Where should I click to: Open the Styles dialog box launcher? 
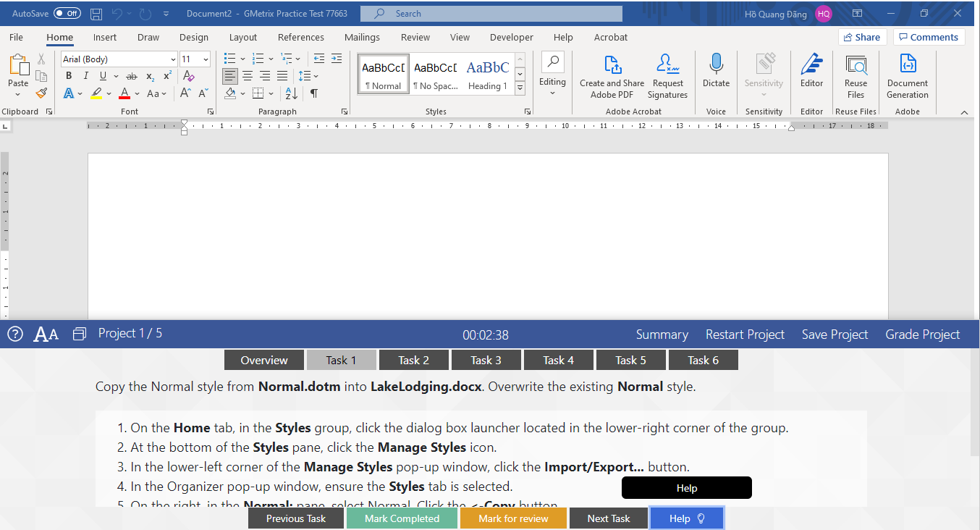[528, 112]
